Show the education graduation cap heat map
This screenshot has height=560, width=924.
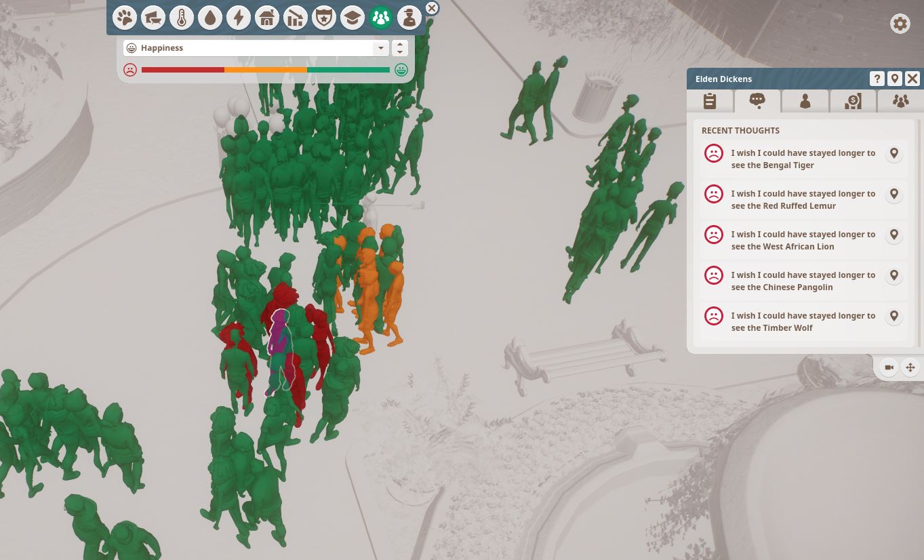(x=353, y=18)
